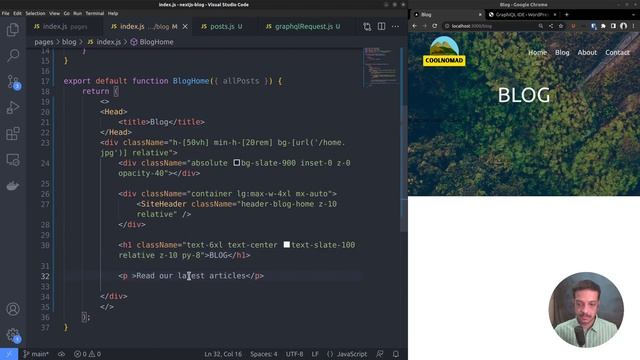Open the Run and Debug view
Image resolution: width=640 pixels, height=360 pixels.
coord(13,107)
